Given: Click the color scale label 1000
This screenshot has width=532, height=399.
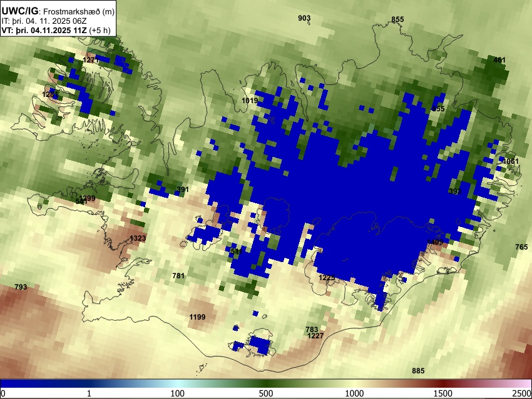Looking at the screenshot, I should point(354,393).
